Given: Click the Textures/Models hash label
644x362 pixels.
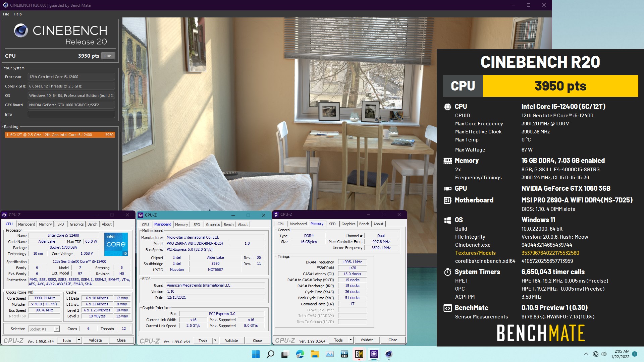Looking at the screenshot, I should 475,253.
